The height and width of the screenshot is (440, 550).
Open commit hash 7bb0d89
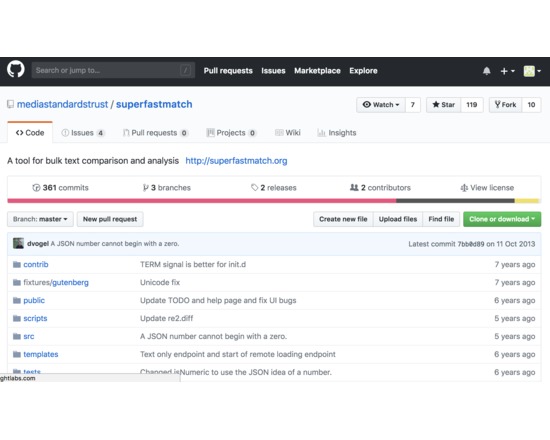click(471, 244)
